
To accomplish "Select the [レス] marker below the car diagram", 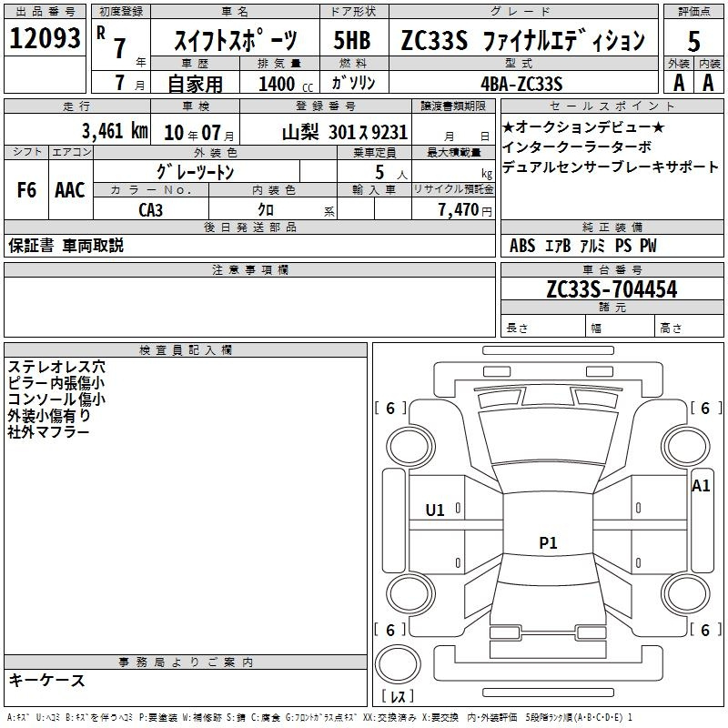I will click(397, 698).
